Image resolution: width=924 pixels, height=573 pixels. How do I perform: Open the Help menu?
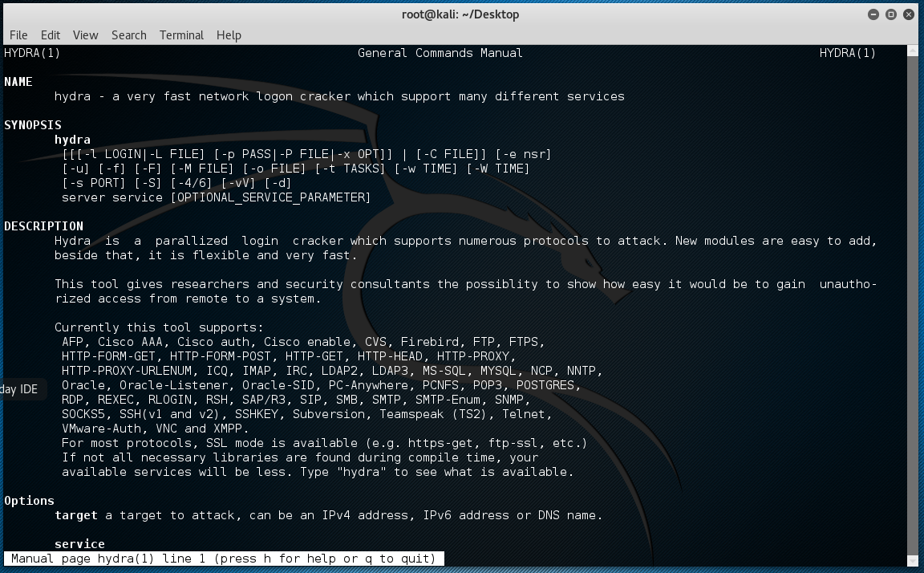point(229,35)
